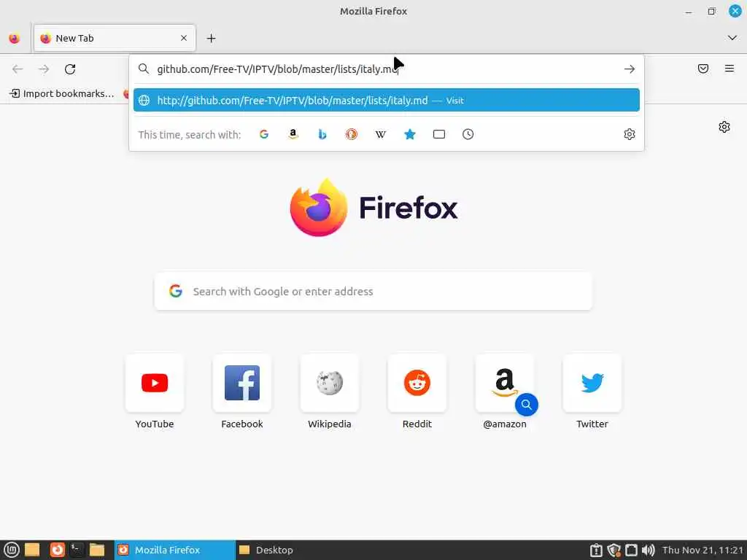Open search settings gear in the dropdown

pyautogui.click(x=630, y=134)
